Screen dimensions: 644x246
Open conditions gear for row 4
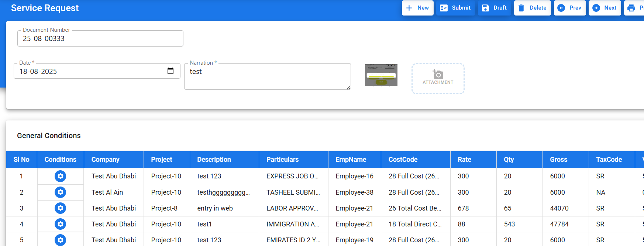click(60, 224)
